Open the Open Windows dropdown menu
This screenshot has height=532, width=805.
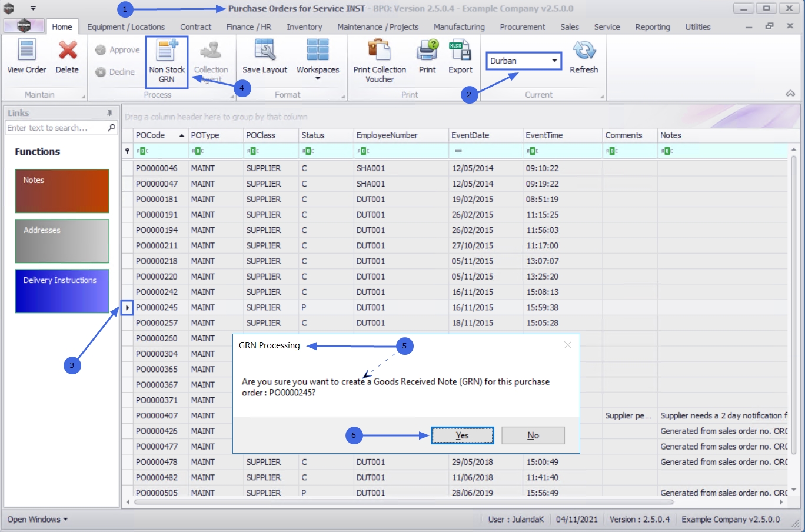38,519
